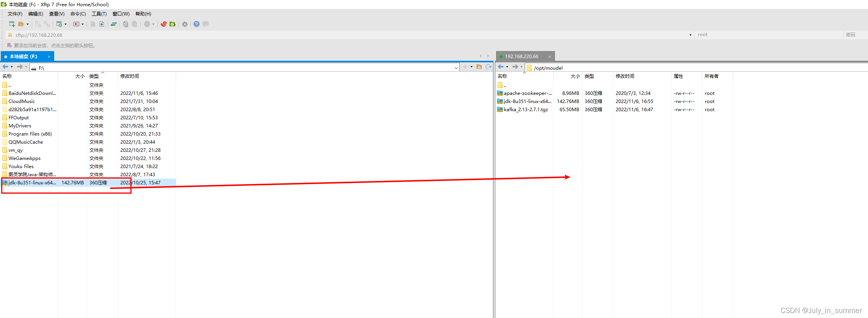Sort local files by 大小 column

(x=72, y=76)
